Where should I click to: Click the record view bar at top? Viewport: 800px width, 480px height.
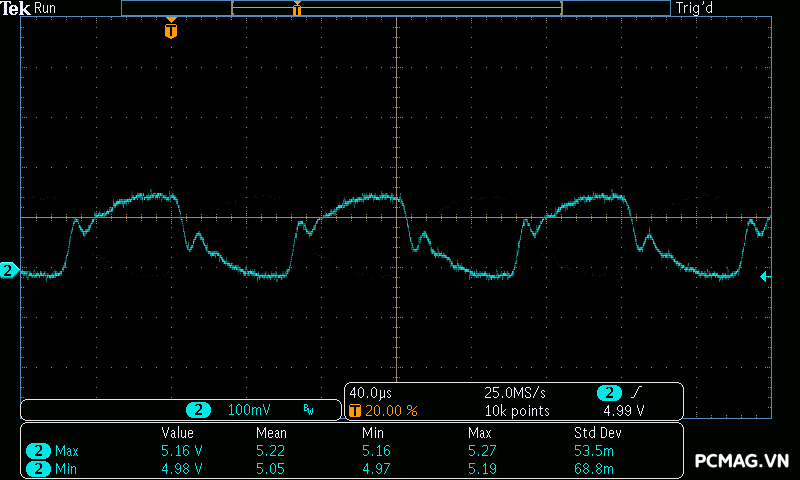[395, 8]
